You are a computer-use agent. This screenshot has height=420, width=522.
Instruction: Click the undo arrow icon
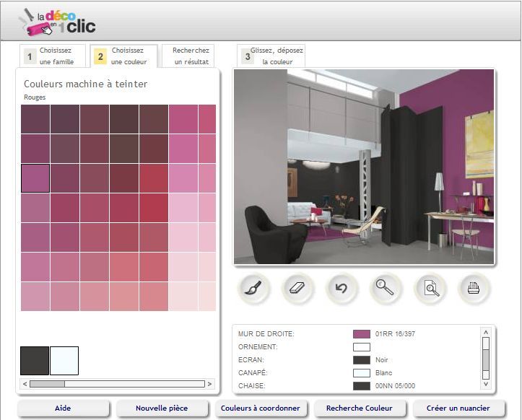coord(342,289)
